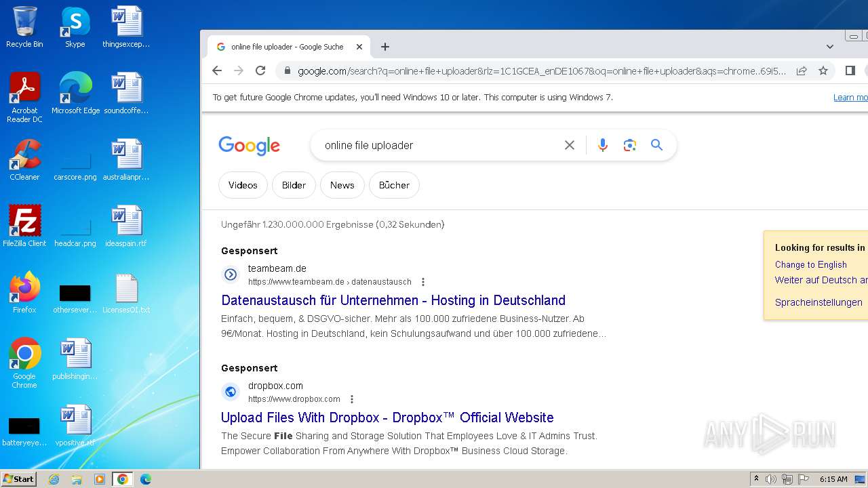The height and width of the screenshot is (488, 868).
Task: Show hidden system tray icons
Action: (x=756, y=479)
